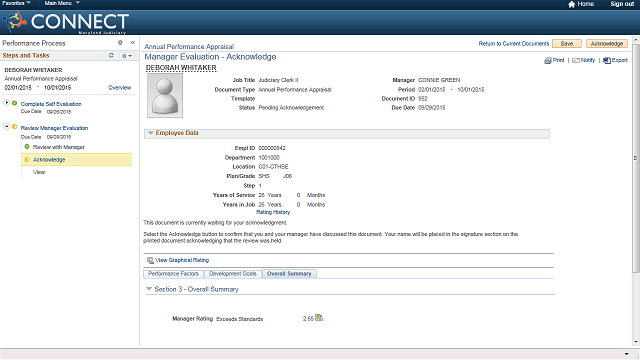Open the Main Menu dropdown

62,3
